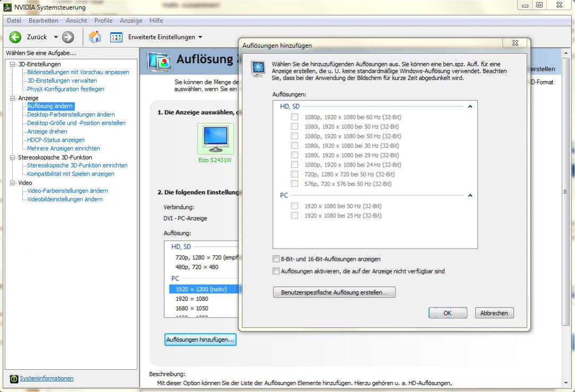The width and height of the screenshot is (575, 392).
Task: Check 1080p, 1920 x 1080 bei 50 Hz
Action: [295, 136]
